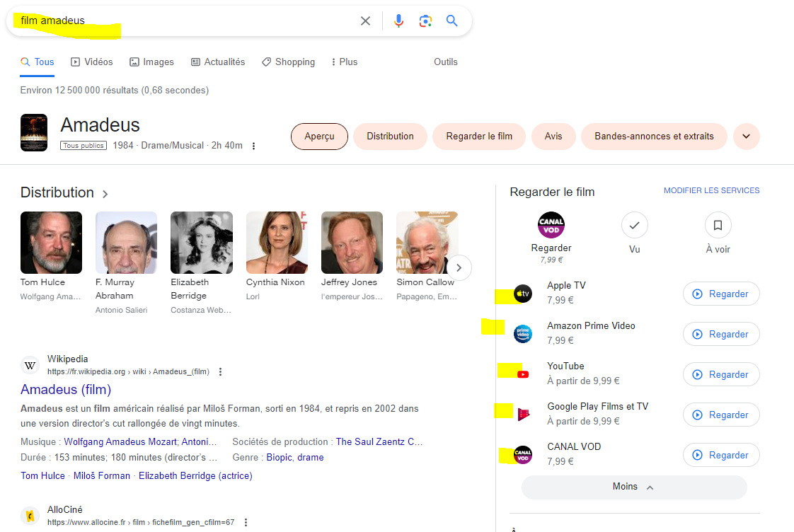Collapse the services list with Moins

pyautogui.click(x=634, y=487)
